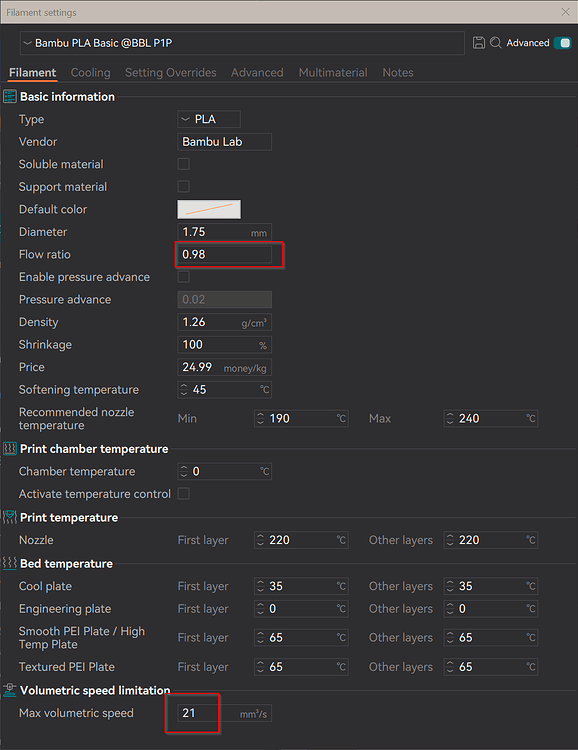The height and width of the screenshot is (750, 578).
Task: Toggle the Advanced mode switch
Action: tap(562, 43)
